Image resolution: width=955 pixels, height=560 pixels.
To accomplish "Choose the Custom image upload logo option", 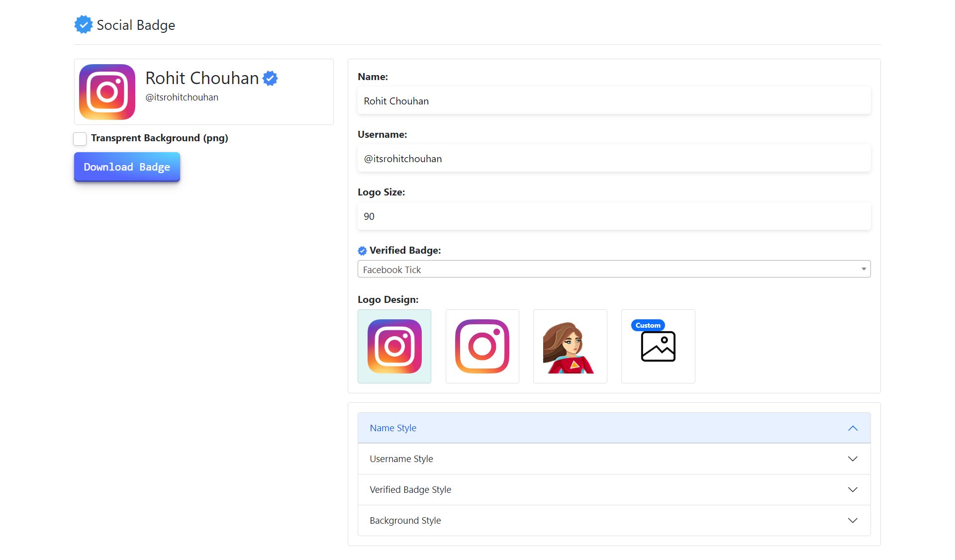I will click(658, 346).
